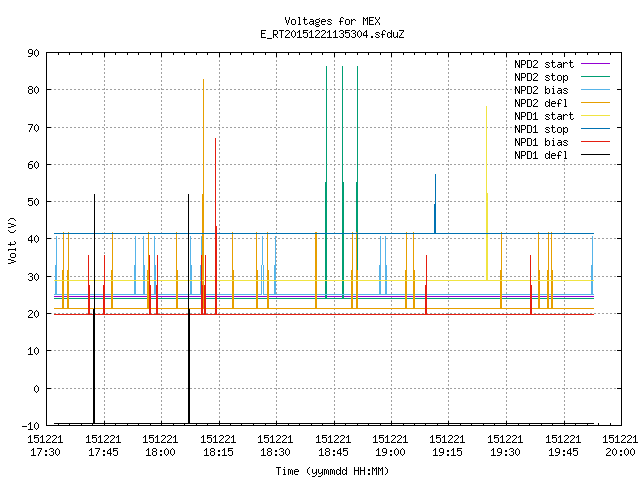Viewport: 640px width, 480px height.
Task: Click the light blue NPD2 bias legend line
Action: click(x=595, y=89)
